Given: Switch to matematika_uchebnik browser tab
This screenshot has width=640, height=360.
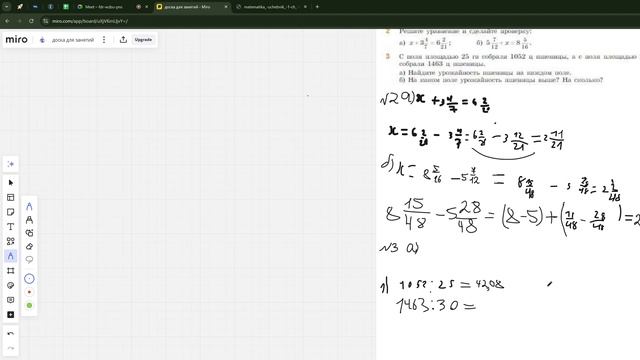Looking at the screenshot, I should 269,7.
